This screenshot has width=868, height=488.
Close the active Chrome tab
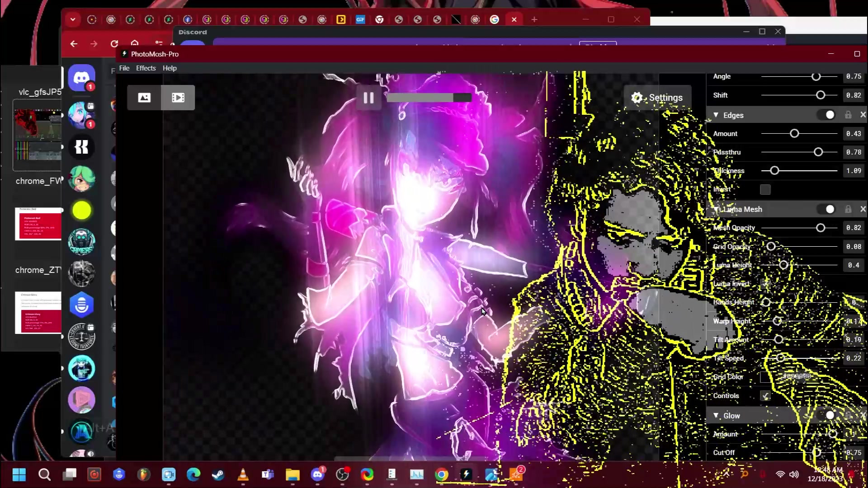pyautogui.click(x=514, y=19)
